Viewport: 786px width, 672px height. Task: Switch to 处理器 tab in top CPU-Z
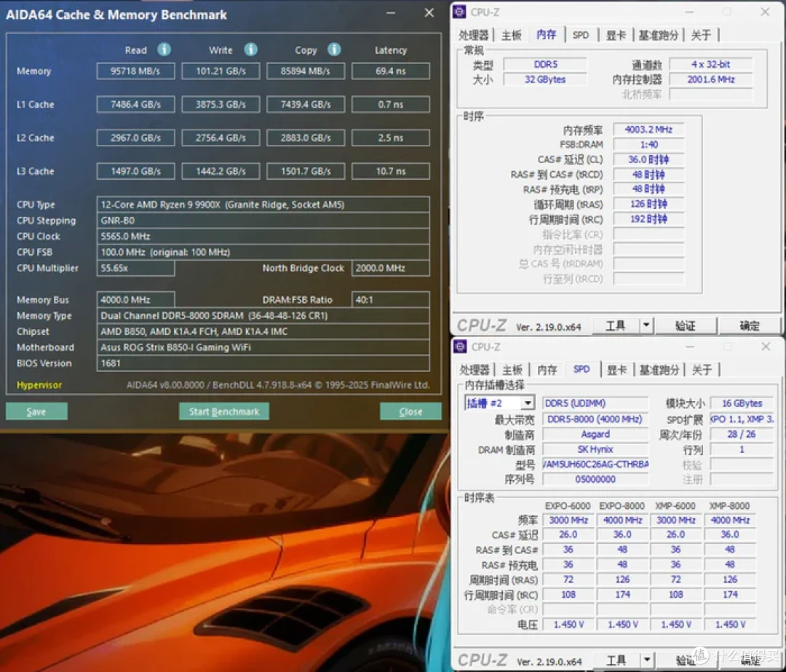(x=474, y=35)
